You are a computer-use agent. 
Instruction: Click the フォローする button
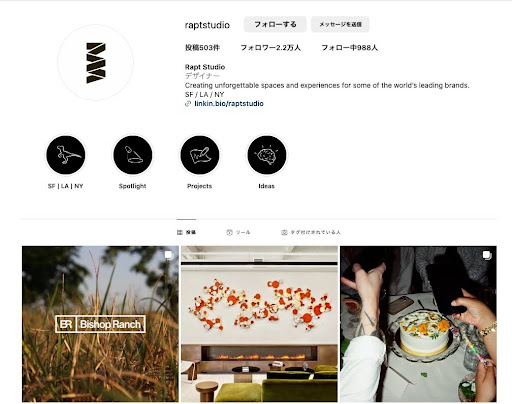coord(275,24)
